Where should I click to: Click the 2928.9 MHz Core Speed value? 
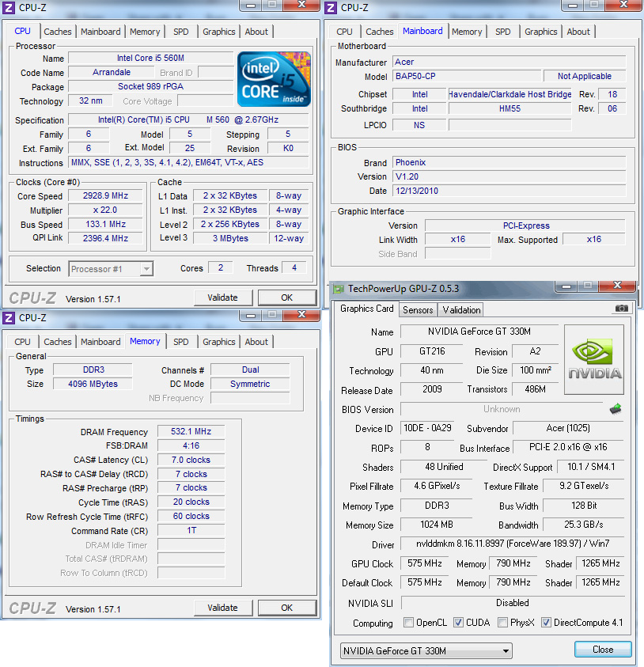tap(105, 195)
